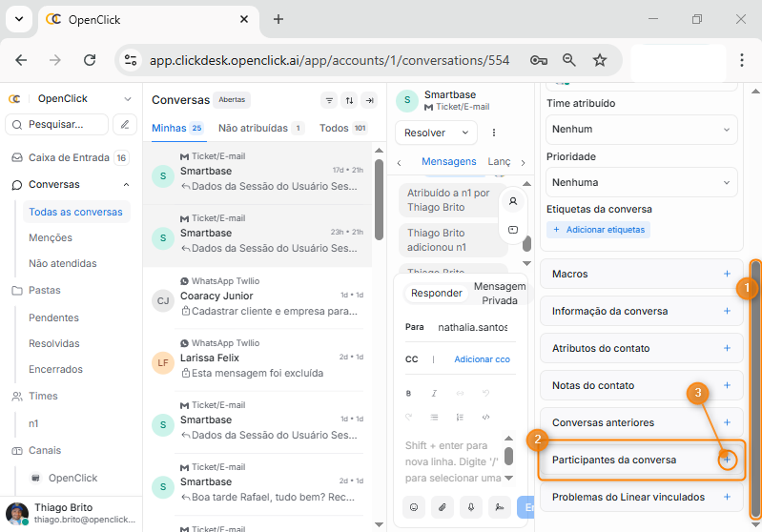Click the Adicionar etiquetas button
This screenshot has width=762, height=532.
[598, 230]
